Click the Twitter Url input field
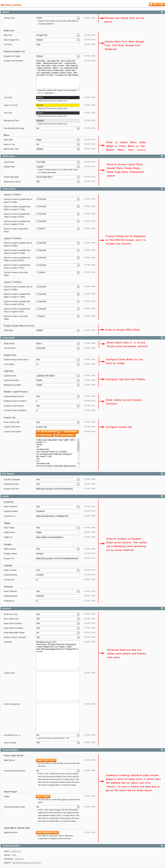 click(x=58, y=537)
